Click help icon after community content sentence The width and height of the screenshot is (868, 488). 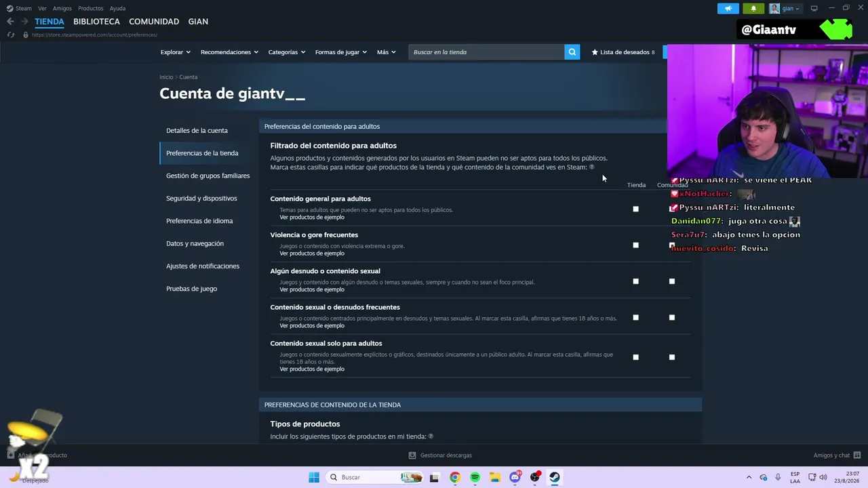pyautogui.click(x=592, y=167)
